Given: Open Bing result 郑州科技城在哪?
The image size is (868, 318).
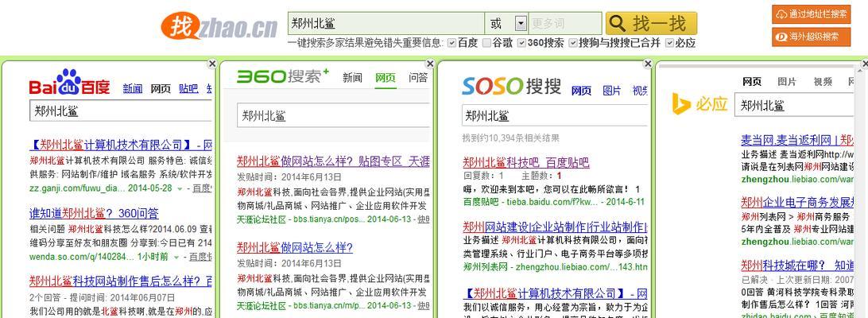Looking at the screenshot, I should 797,264.
